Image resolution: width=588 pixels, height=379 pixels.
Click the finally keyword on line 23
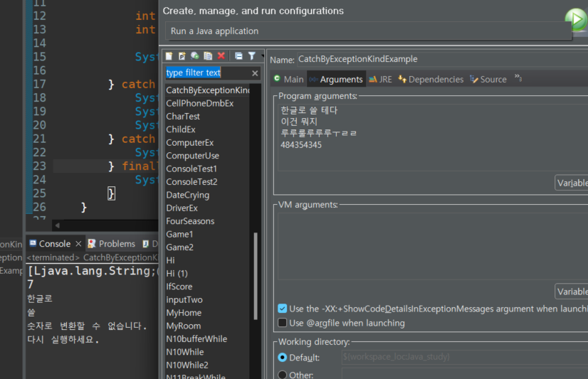coord(139,166)
